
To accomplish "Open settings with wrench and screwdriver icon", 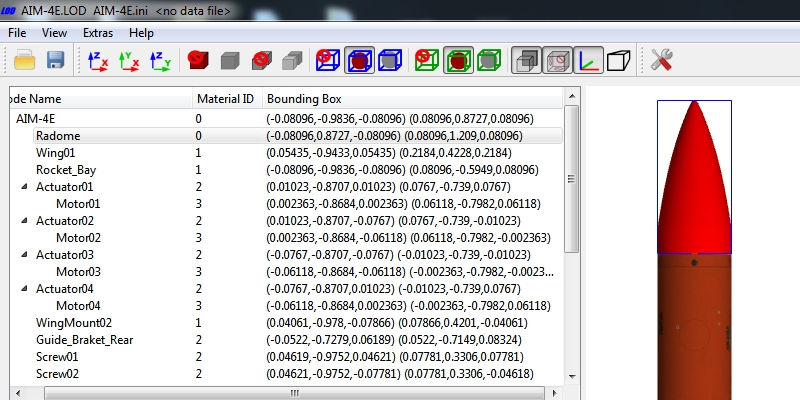I will (x=662, y=60).
